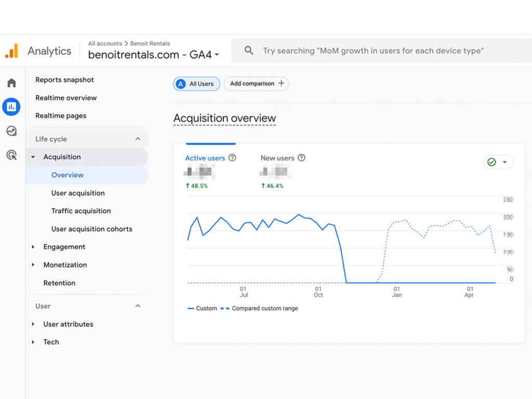Expand the Engagement menu
The width and height of the screenshot is (532, 399).
click(64, 247)
